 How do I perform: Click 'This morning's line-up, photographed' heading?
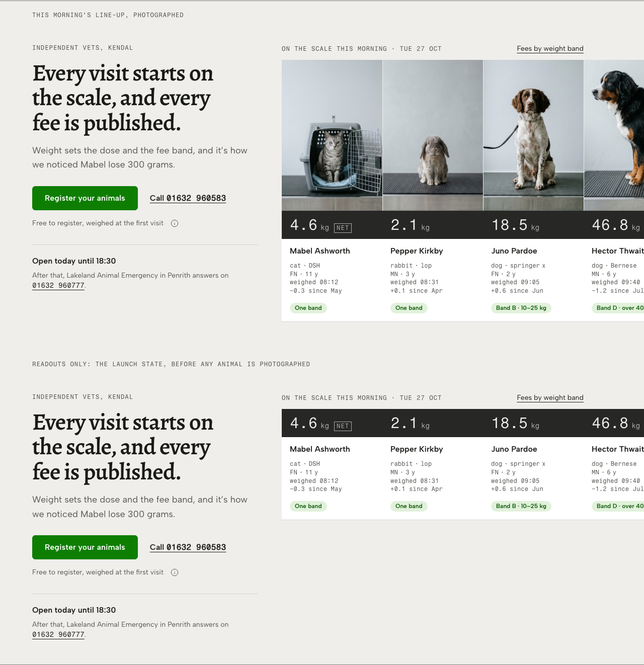(108, 15)
